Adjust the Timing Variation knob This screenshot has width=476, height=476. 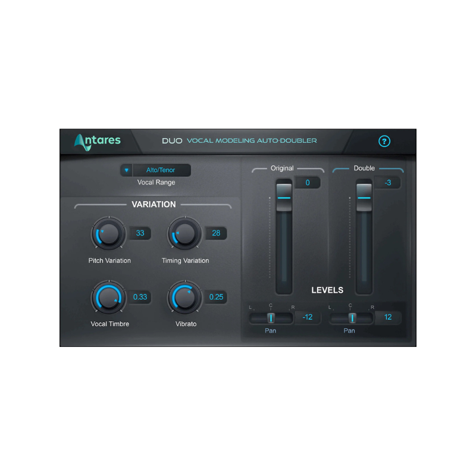[186, 235]
